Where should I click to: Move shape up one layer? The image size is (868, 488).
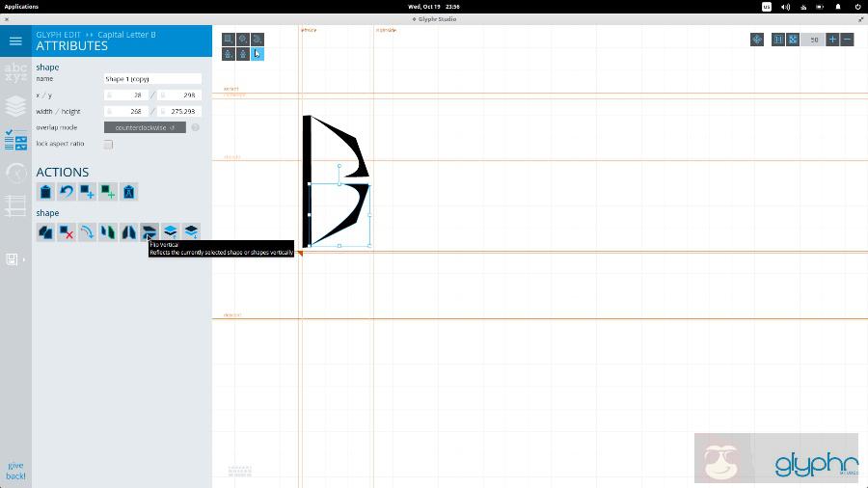pyautogui.click(x=171, y=232)
